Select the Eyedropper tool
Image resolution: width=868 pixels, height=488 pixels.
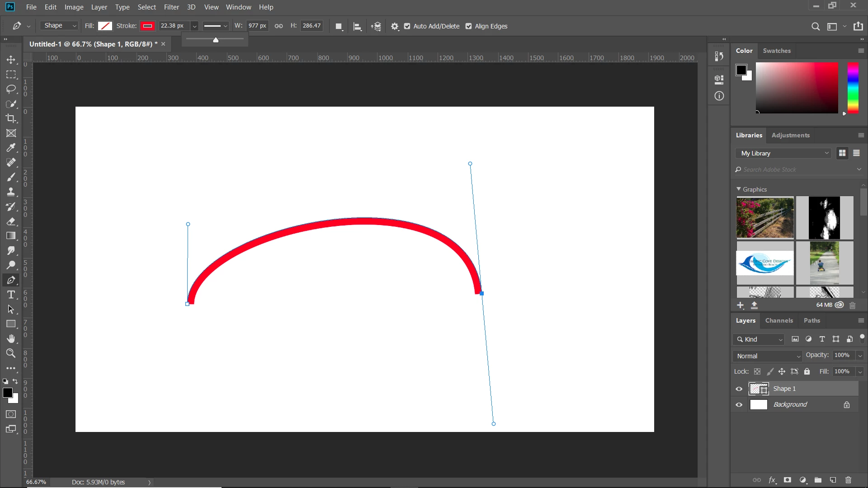[x=11, y=148]
